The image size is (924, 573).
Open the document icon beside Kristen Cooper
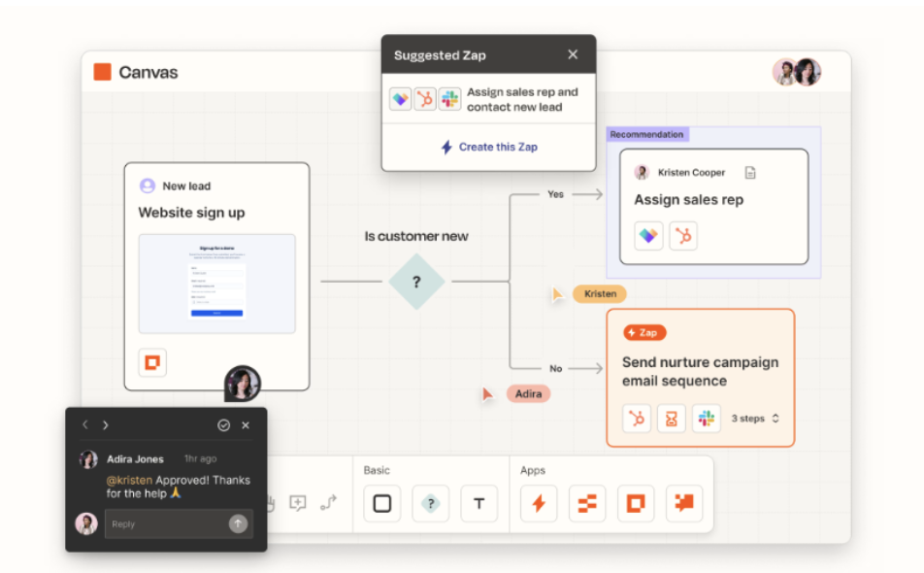click(x=750, y=173)
